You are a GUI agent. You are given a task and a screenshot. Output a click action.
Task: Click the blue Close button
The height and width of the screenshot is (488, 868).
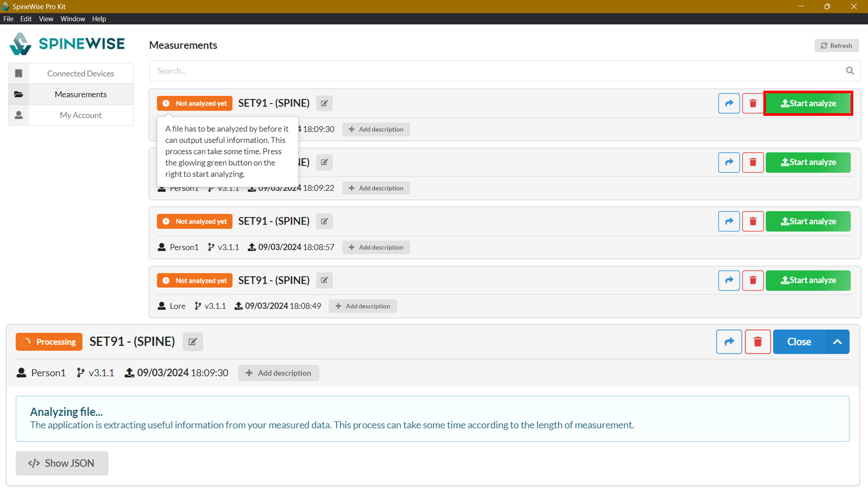[x=799, y=342]
